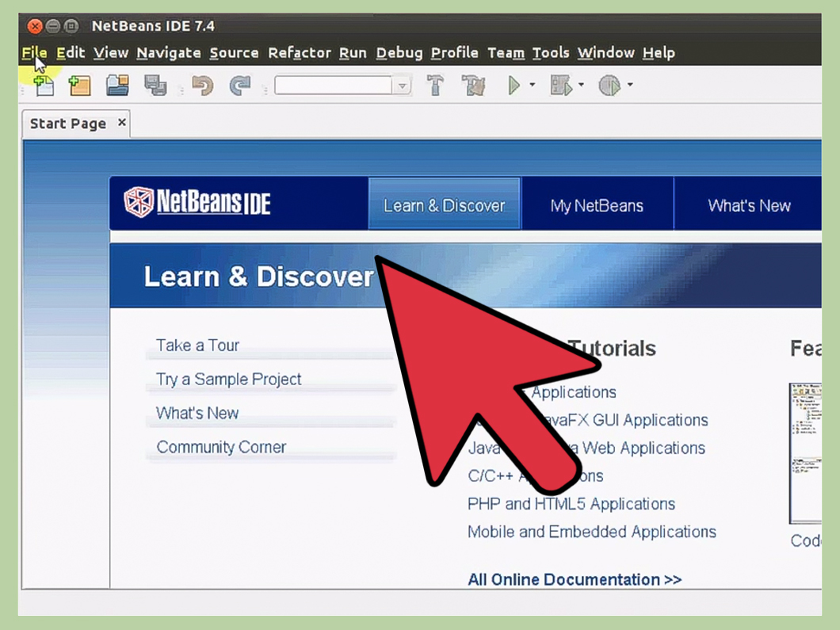Image resolution: width=840 pixels, height=630 pixels.
Task: Open the Navigate menu
Action: pos(169,52)
